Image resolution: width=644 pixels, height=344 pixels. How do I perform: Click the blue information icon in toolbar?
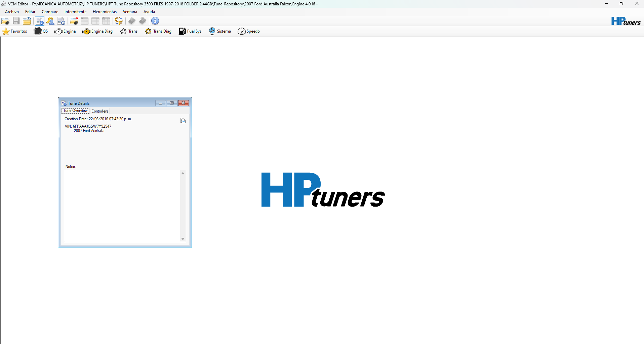click(155, 21)
